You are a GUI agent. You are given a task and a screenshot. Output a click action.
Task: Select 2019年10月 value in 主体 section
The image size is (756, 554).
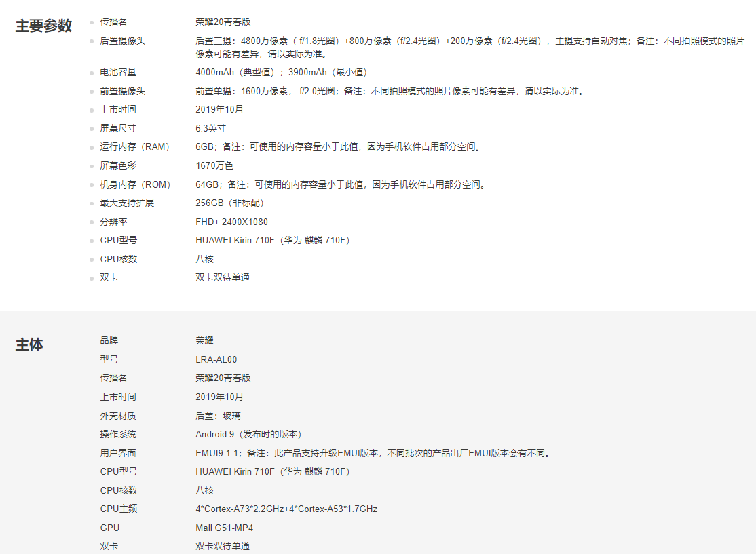tap(219, 397)
